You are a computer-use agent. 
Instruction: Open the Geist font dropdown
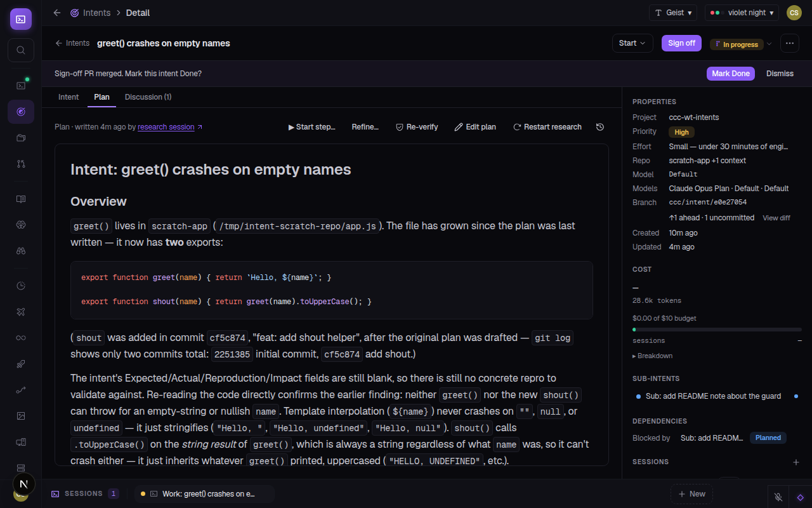(673, 13)
